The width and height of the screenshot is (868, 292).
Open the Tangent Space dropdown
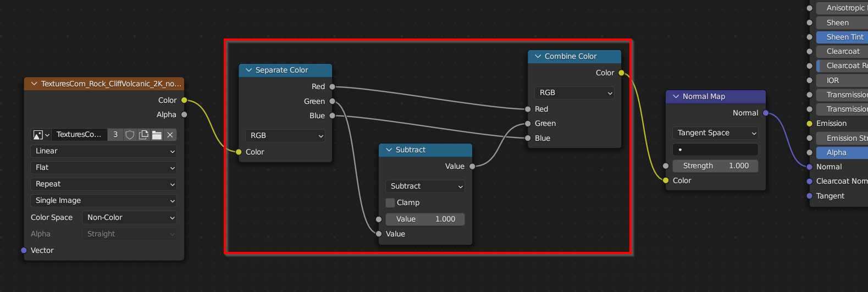tap(715, 133)
